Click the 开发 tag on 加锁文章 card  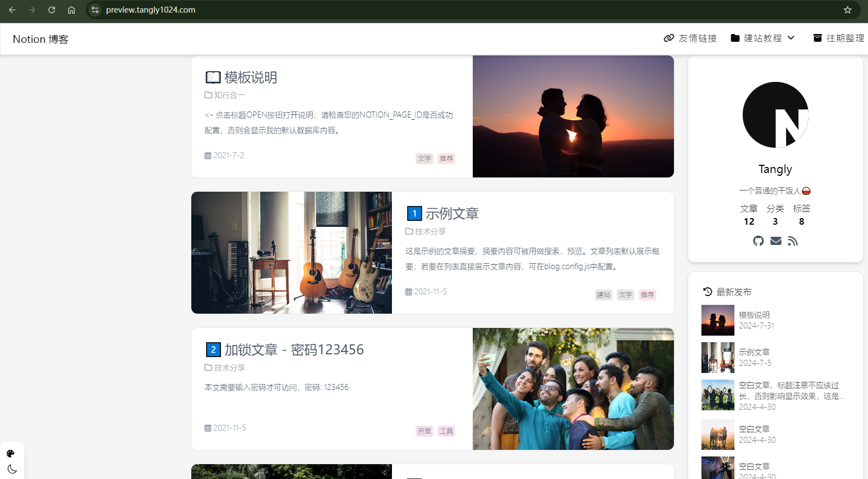click(x=424, y=431)
